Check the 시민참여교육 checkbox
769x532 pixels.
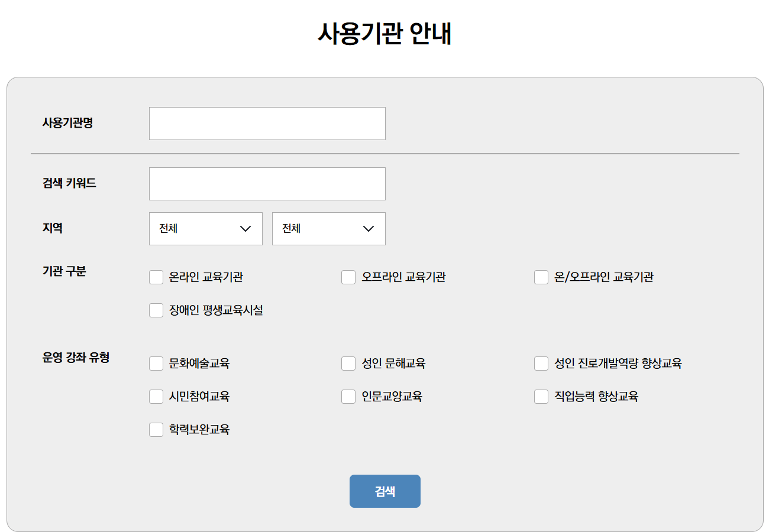click(x=156, y=397)
